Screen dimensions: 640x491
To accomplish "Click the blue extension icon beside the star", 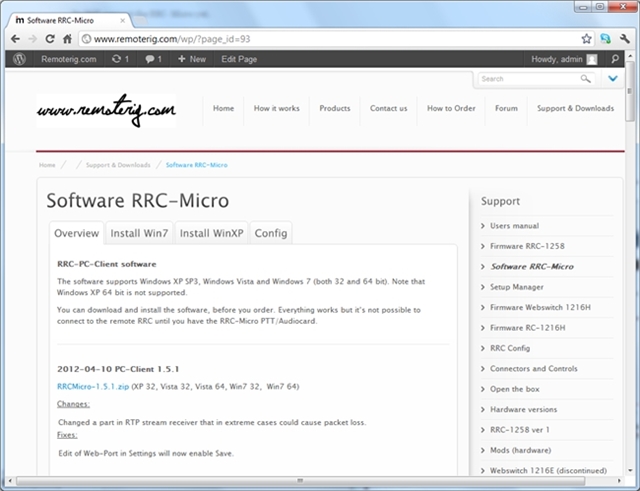I will pos(605,39).
